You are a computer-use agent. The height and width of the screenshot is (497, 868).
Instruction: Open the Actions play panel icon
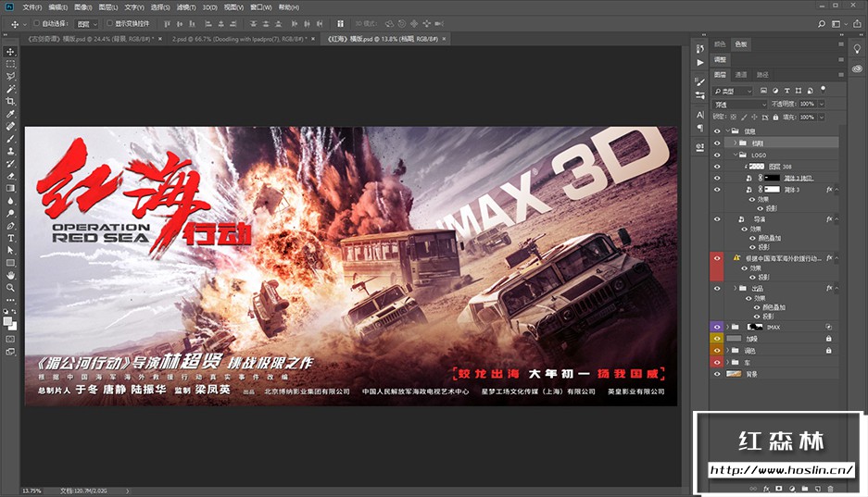pos(700,62)
